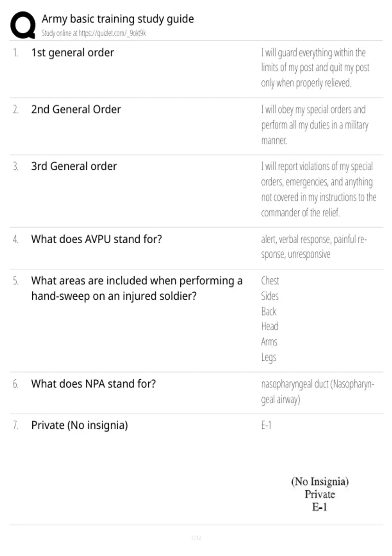
Task: Click the hand-sweep on injured soldier question
Action: click(137, 288)
